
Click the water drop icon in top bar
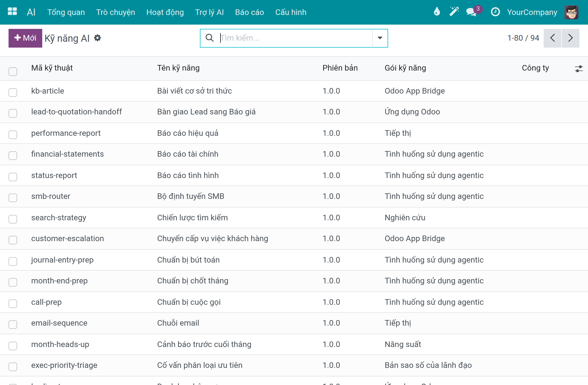click(437, 12)
